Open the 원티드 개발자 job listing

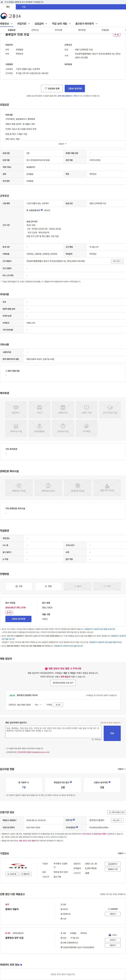(12, 909)
